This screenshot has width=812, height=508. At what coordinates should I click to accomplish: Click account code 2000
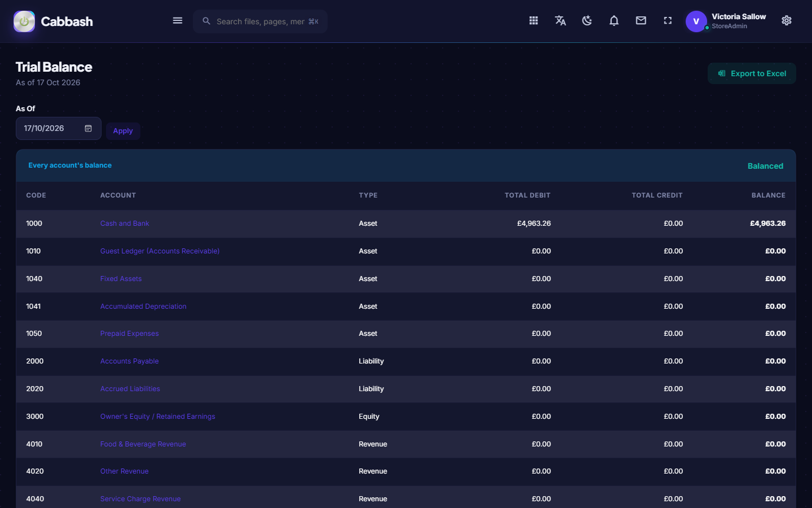coord(34,361)
